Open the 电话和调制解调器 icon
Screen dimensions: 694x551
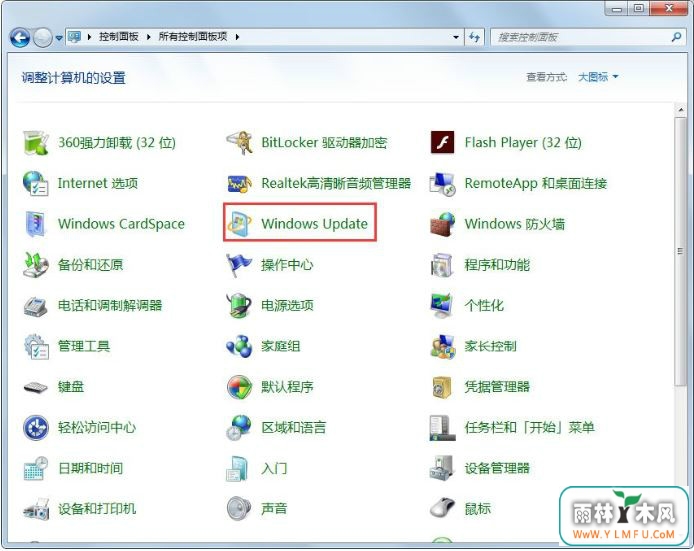click(36, 306)
